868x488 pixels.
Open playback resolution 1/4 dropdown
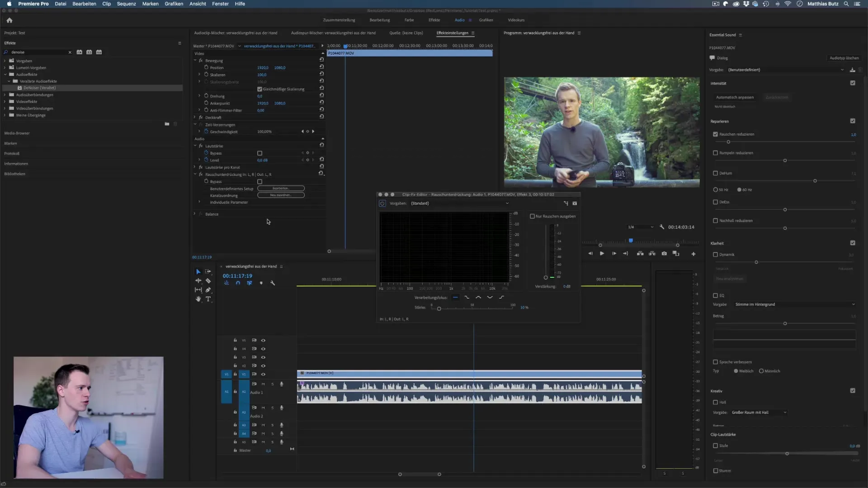(x=641, y=227)
